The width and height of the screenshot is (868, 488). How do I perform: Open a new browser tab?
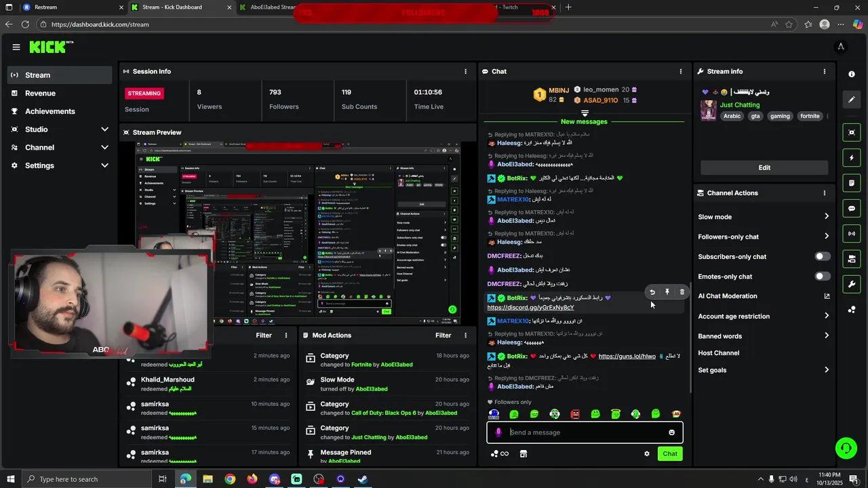[x=568, y=7]
